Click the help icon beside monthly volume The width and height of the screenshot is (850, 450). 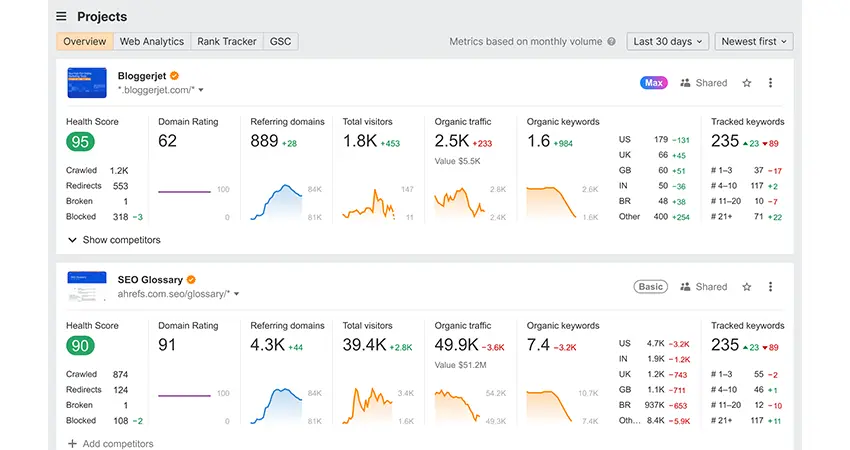[611, 41]
